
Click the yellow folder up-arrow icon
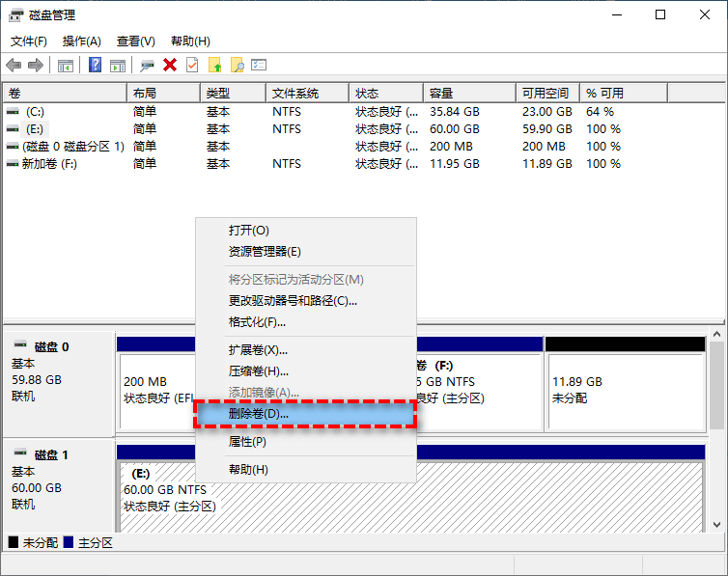point(215,65)
